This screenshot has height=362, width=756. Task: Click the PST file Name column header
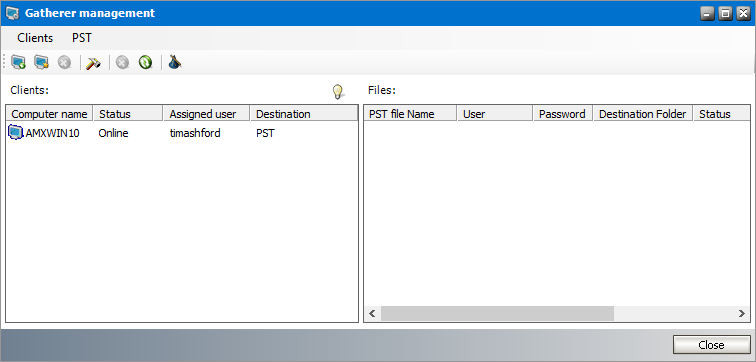[x=410, y=114]
